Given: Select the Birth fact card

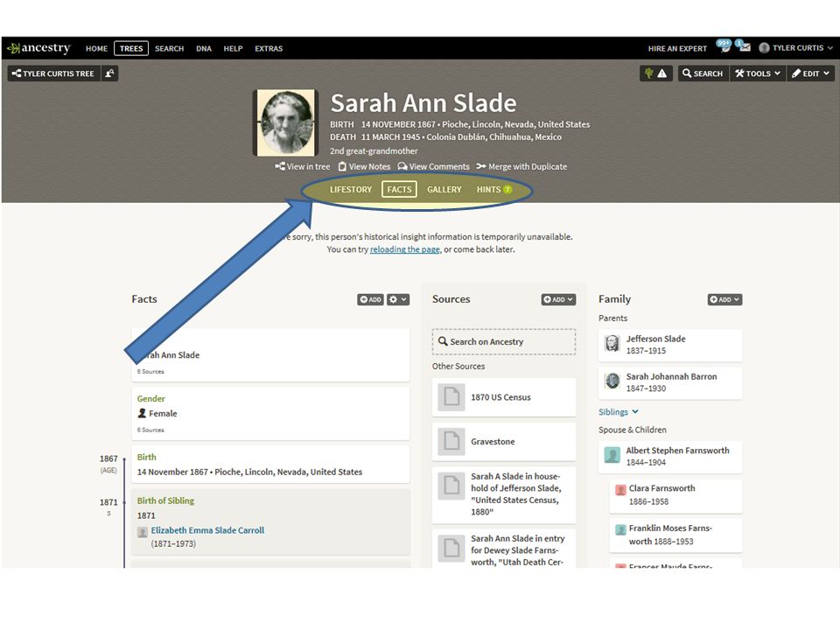Looking at the screenshot, I should click(270, 465).
